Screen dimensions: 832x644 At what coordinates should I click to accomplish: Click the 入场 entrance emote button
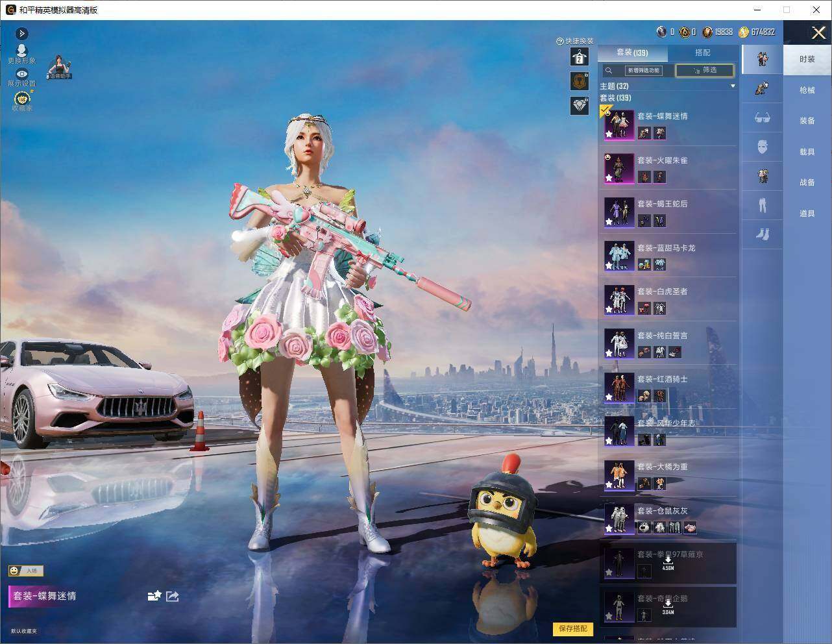click(x=26, y=571)
